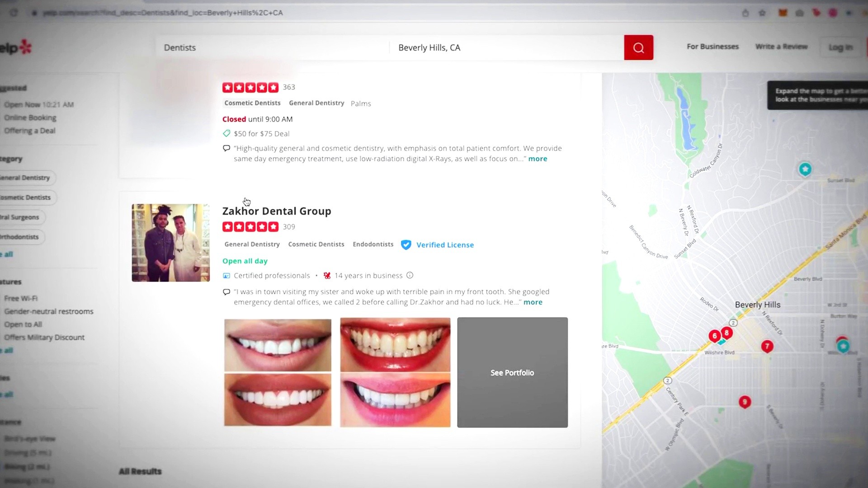Toggle Gender-neutral restrooms filter
This screenshot has height=488, width=868.
click(48, 311)
